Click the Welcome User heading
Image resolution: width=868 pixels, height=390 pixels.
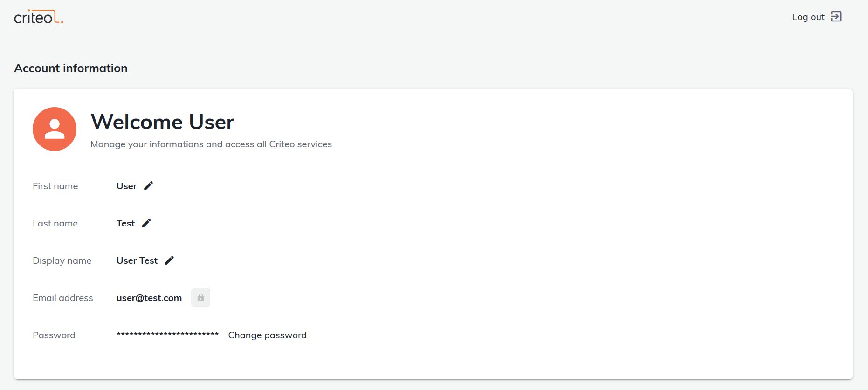coord(162,122)
